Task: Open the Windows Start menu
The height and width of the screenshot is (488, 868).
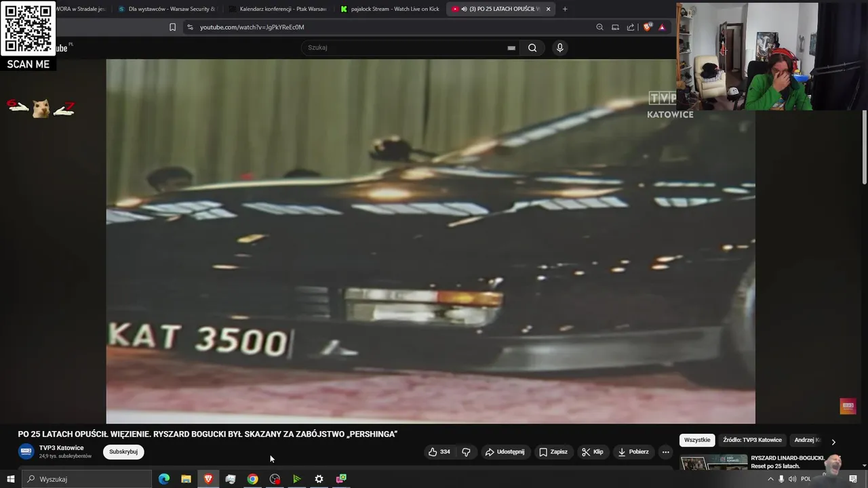Action: tap(10, 479)
